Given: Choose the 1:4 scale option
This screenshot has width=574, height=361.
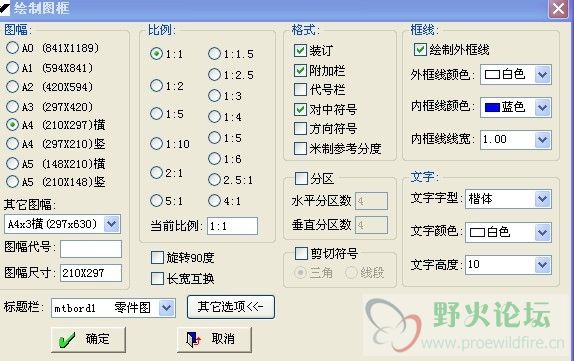Looking at the screenshot, I should pyautogui.click(x=214, y=117).
